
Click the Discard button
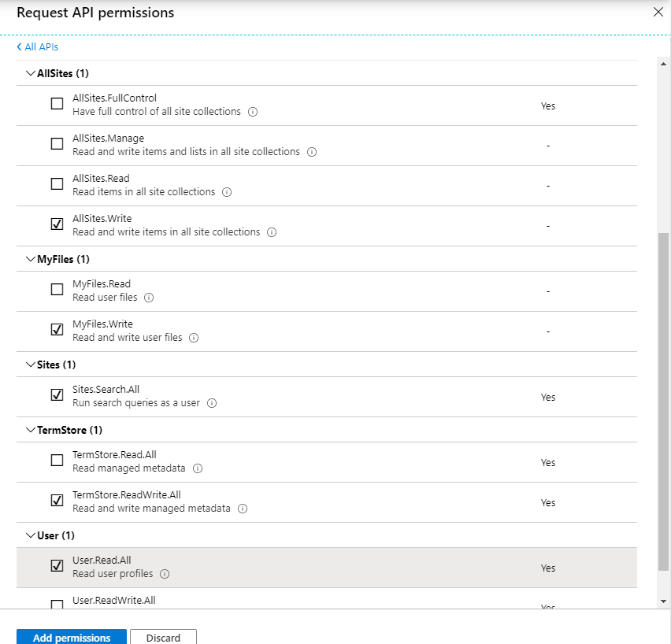(163, 637)
